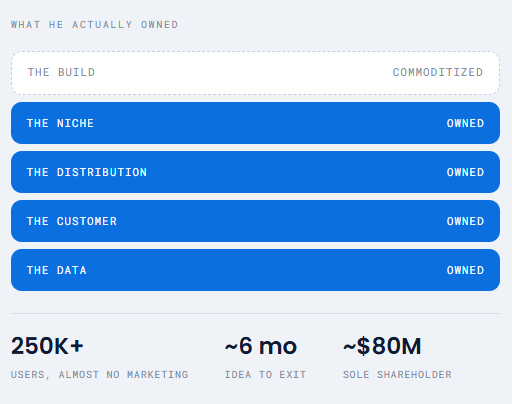Image resolution: width=512 pixels, height=404 pixels.
Task: Click THE BUILD text label
Action: 61,72
